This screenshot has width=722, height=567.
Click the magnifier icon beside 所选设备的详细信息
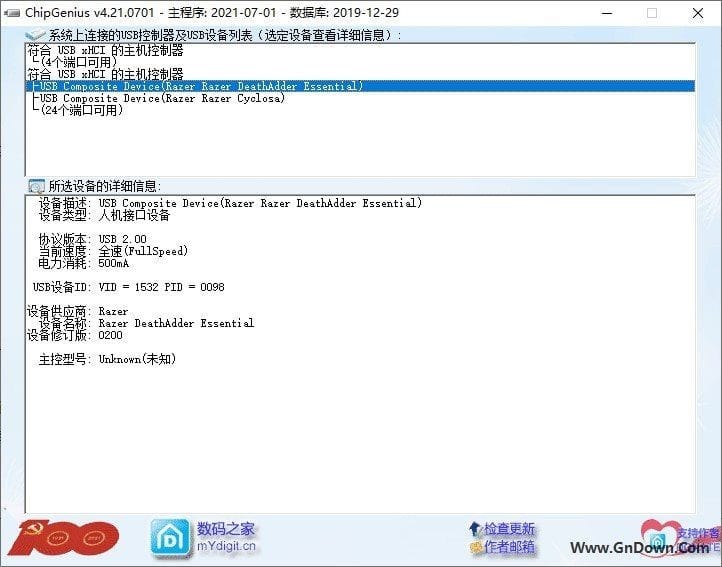tap(36, 186)
